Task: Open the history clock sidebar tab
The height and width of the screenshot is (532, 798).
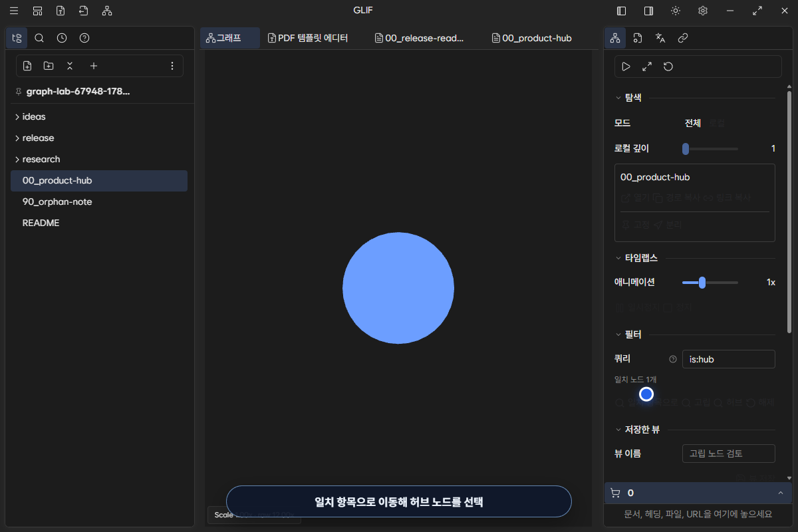Action: click(62, 38)
